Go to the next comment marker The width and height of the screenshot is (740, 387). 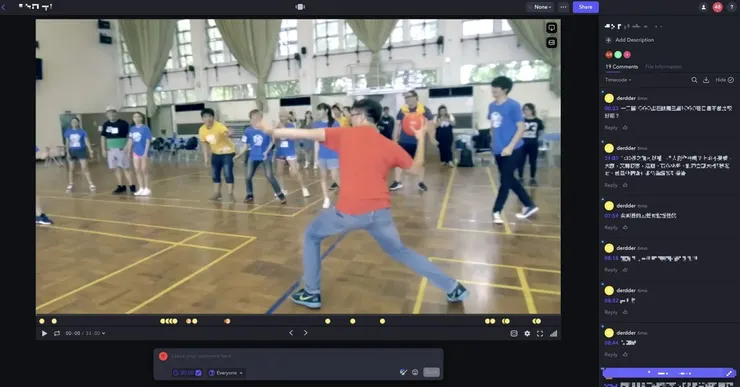point(305,333)
